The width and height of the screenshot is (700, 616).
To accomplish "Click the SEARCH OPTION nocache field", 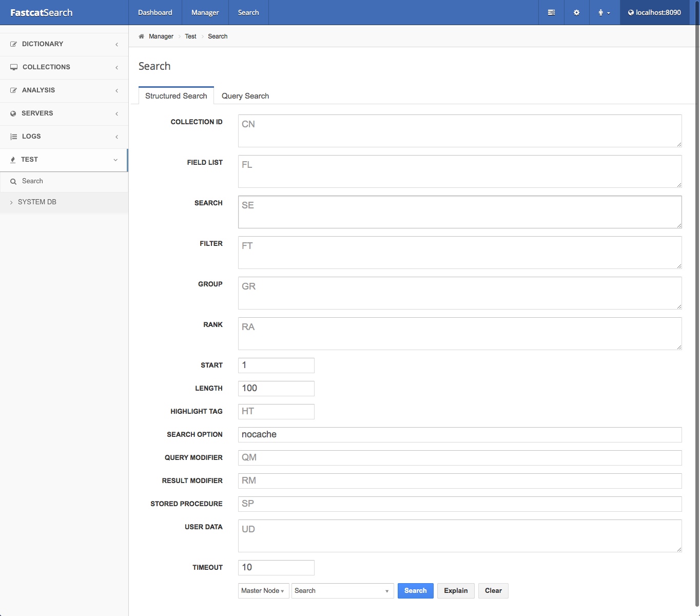I will click(x=460, y=435).
